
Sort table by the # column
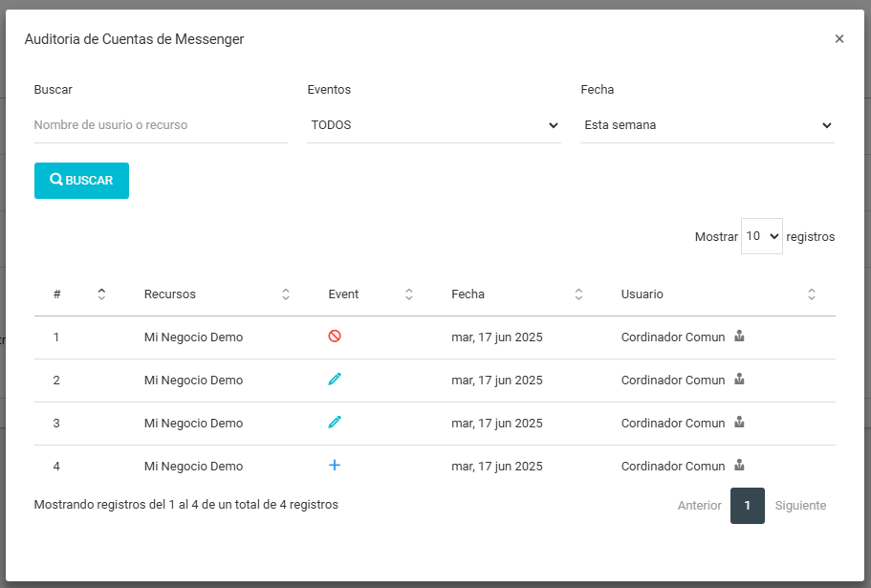(101, 294)
